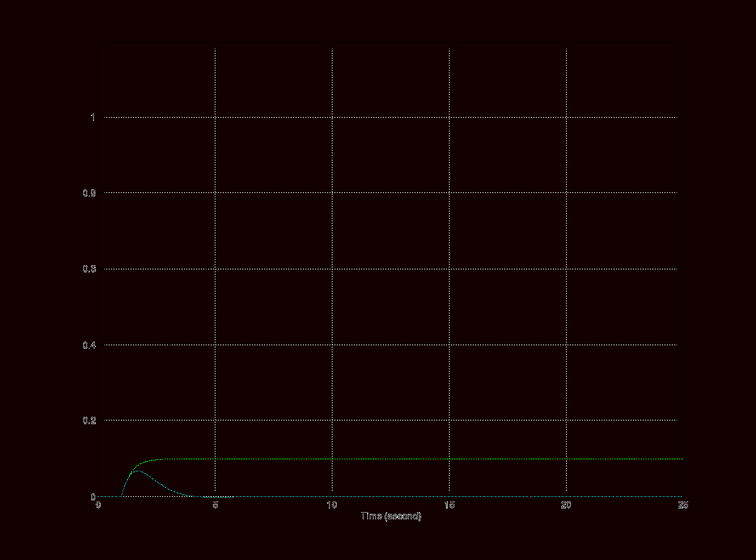
Task: Click the '0.8' label on the y-axis
Action: 89,193
